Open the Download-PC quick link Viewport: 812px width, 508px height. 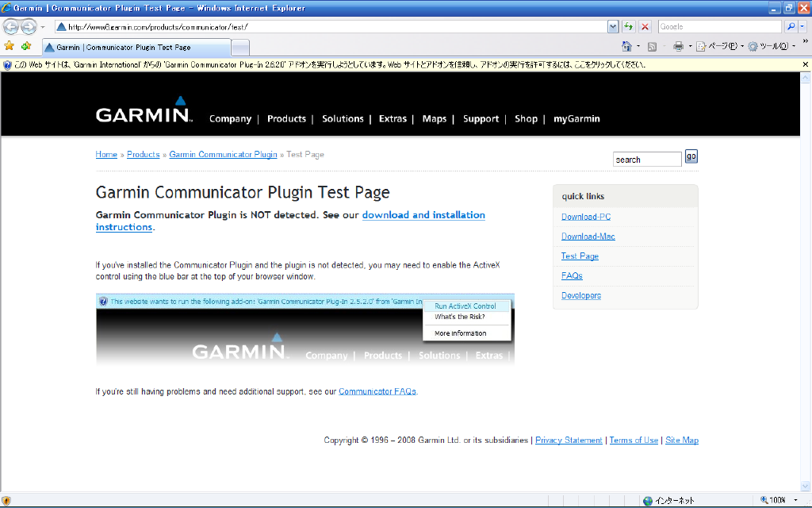[x=586, y=217]
